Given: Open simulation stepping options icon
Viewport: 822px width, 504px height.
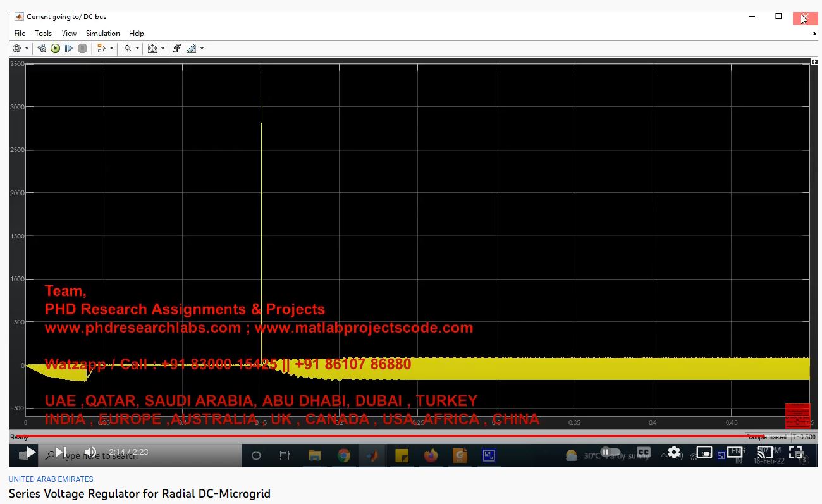Looking at the screenshot, I should pyautogui.click(x=42, y=49).
